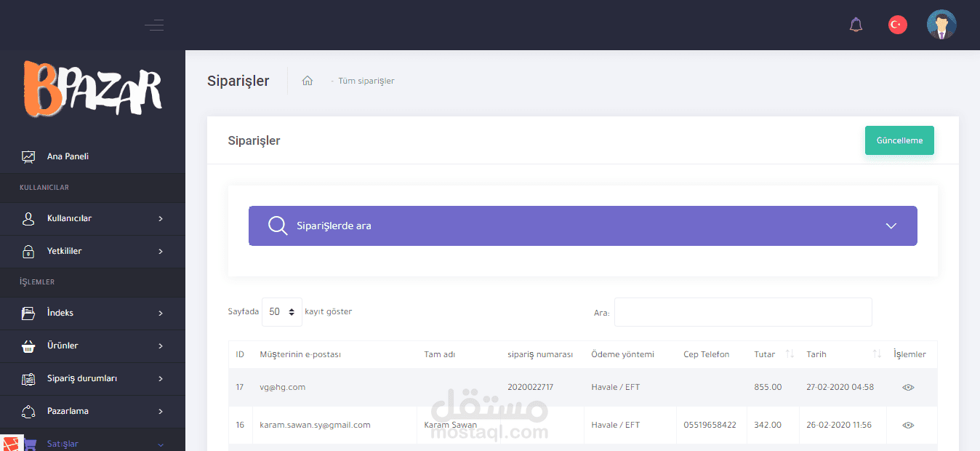Viewport: 980px width, 451px height.
Task: Expand İndeks submenu chevron
Action: click(x=161, y=313)
